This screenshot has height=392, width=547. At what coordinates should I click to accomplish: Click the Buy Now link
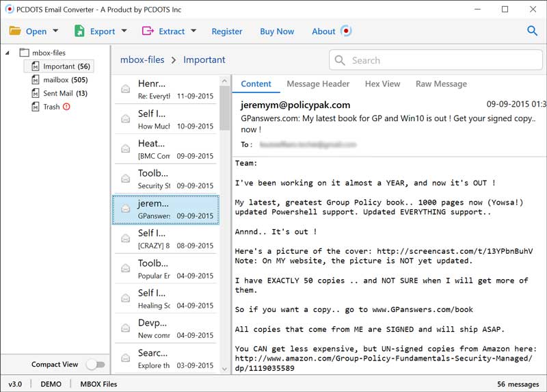[x=277, y=31]
